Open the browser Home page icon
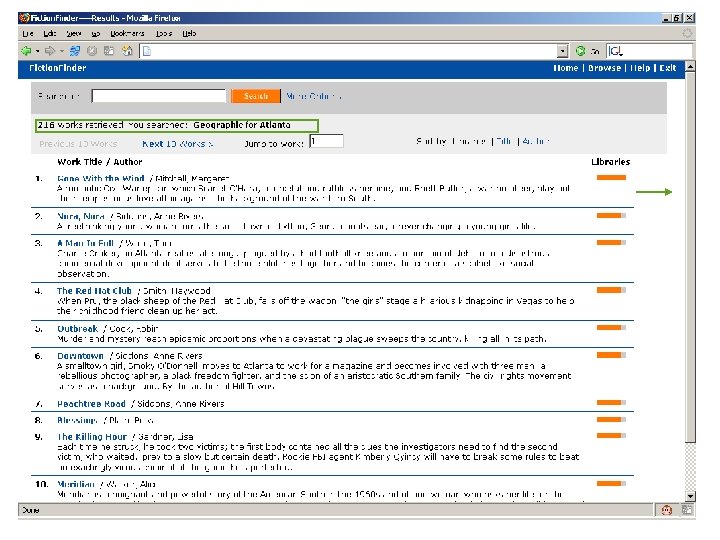This screenshot has height=540, width=720. click(127, 51)
